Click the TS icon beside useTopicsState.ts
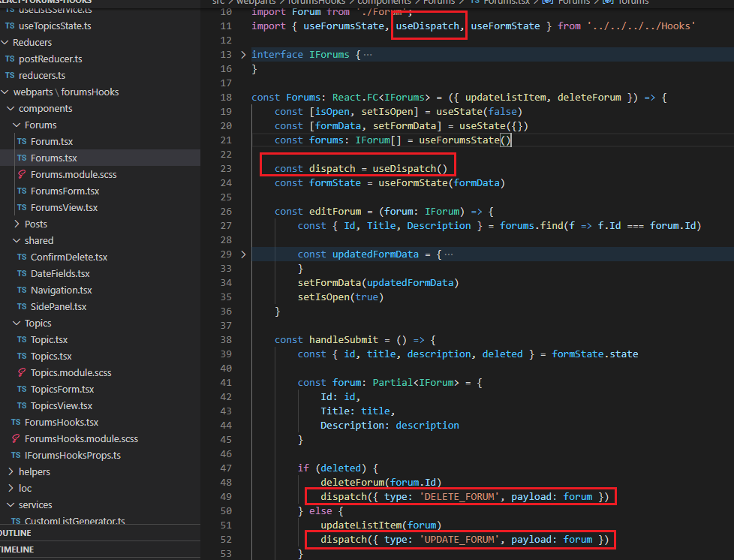 click(x=10, y=26)
